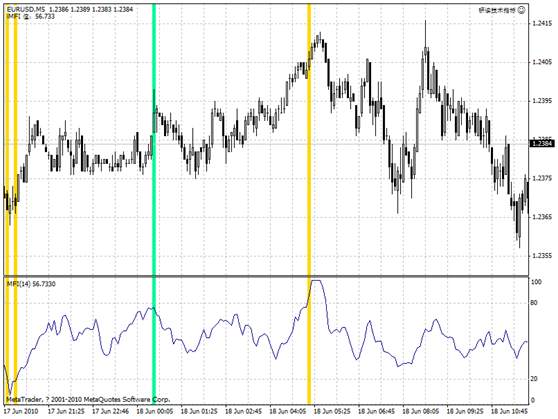Click the 18 Jun 02:45 time label
This screenshot has height=419, width=558.
243,411
